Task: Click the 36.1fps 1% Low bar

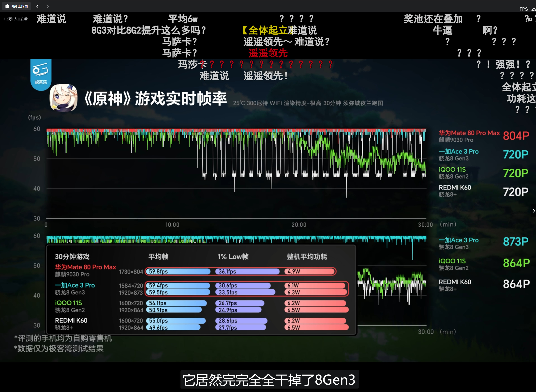Action: 247,271
